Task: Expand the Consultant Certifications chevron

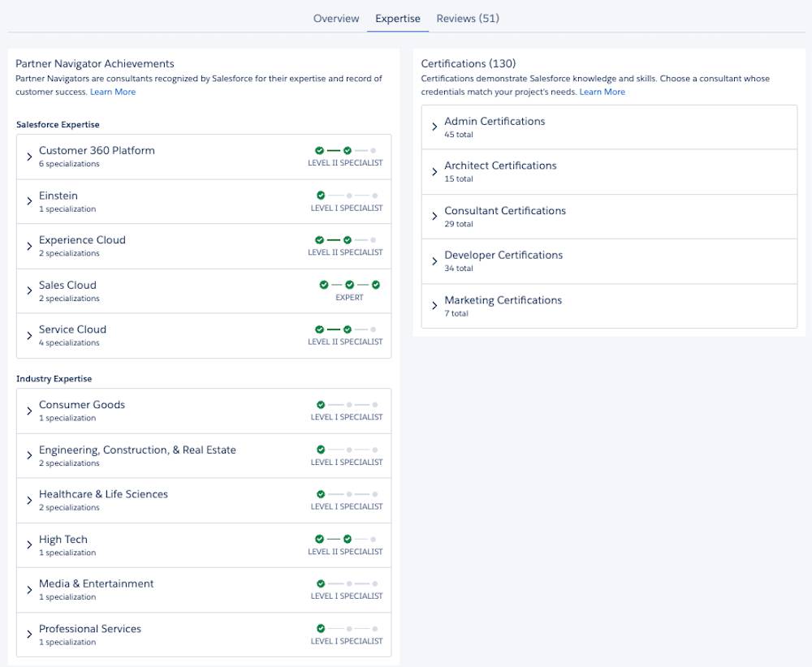Action: pyautogui.click(x=434, y=217)
